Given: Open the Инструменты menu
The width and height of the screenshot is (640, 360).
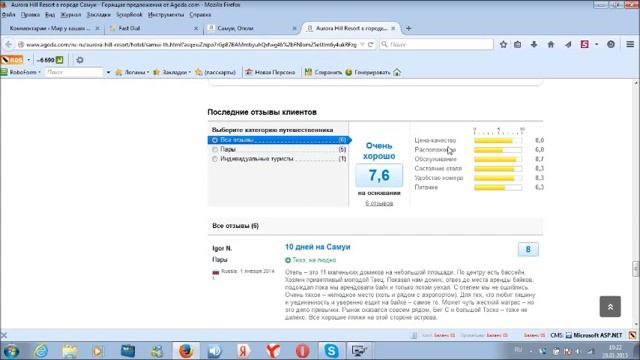Looking at the screenshot, I should pos(166,15).
